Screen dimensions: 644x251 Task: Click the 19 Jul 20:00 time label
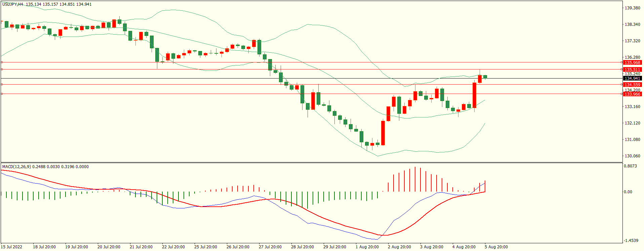77,247
